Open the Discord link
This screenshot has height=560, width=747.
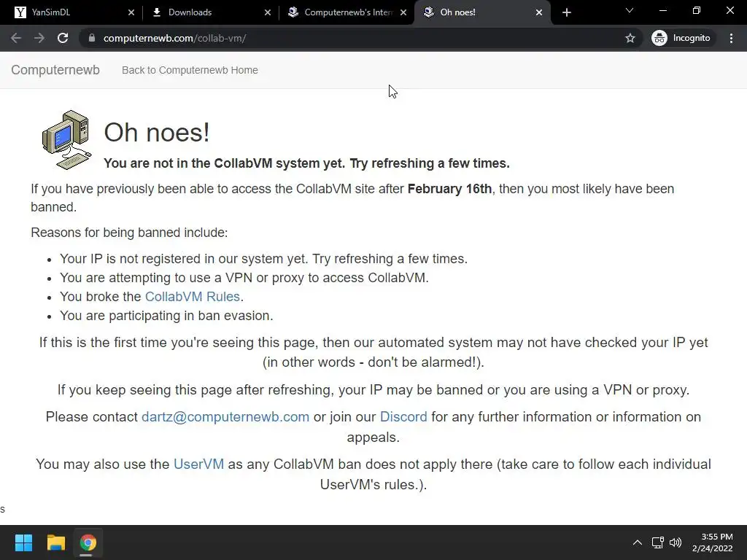point(403,416)
